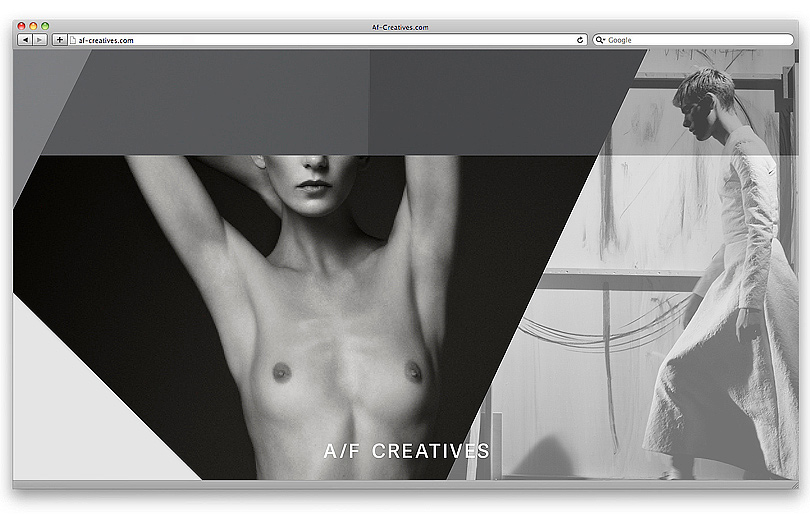Screen dimensions: 810x514
Task: Zoom the window with green button
Action: [45, 26]
